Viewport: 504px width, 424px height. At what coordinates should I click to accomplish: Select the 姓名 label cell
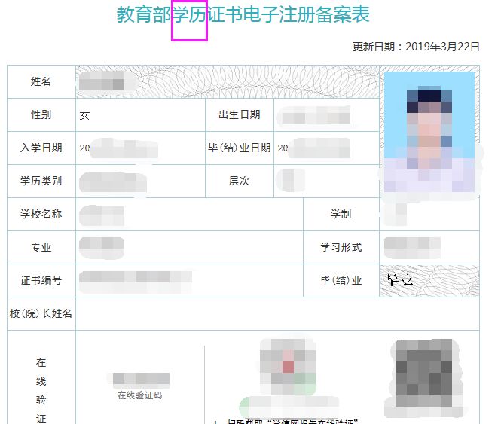coord(41,81)
